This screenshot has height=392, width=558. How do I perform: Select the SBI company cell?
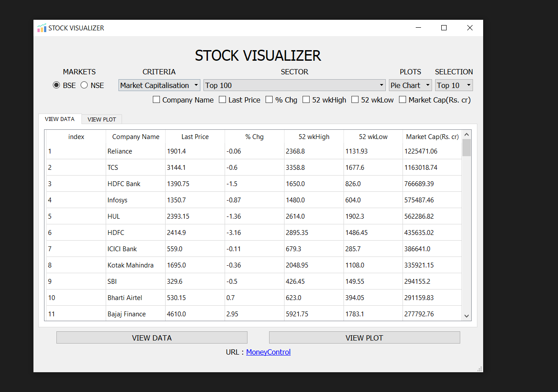(136, 282)
